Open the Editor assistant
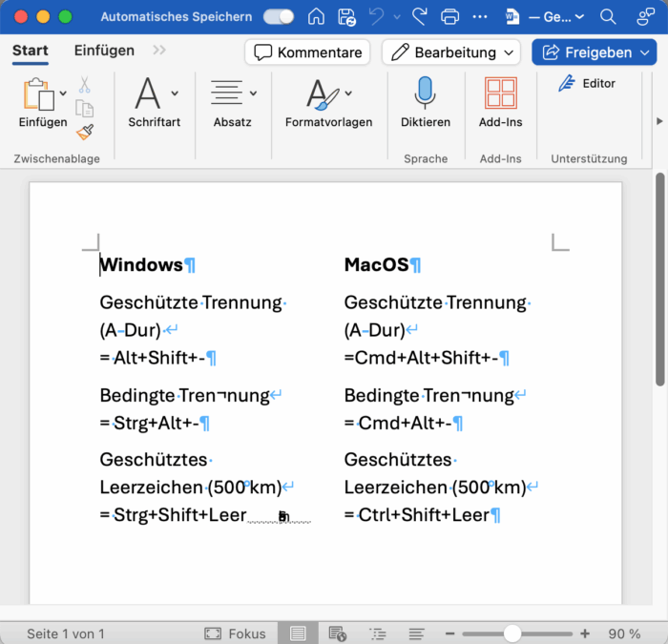 click(x=587, y=84)
